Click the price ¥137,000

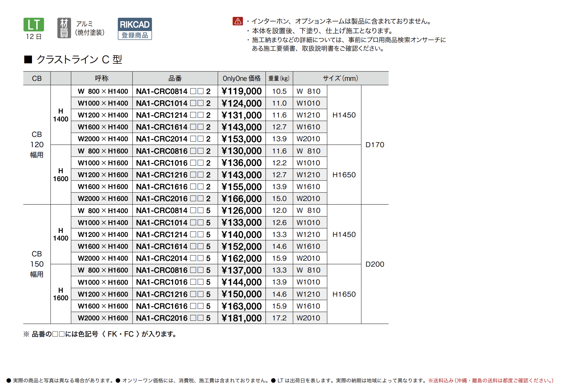[x=242, y=270]
